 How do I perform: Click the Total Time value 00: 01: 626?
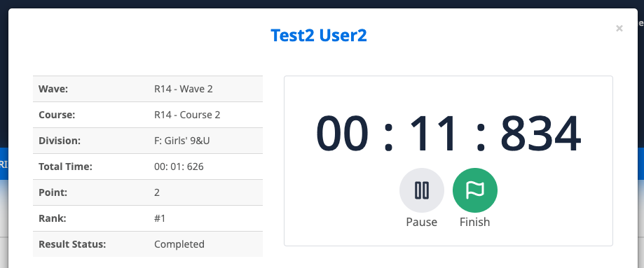coord(179,167)
